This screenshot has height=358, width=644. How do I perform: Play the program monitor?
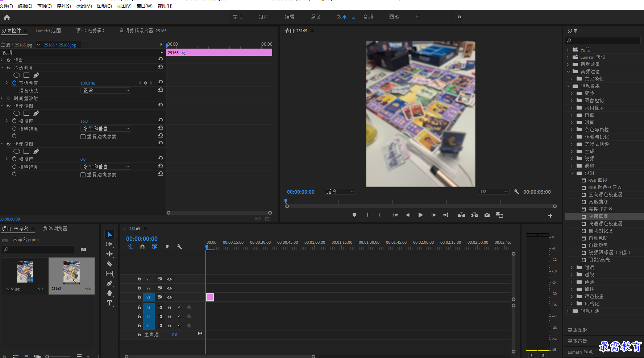(x=420, y=215)
